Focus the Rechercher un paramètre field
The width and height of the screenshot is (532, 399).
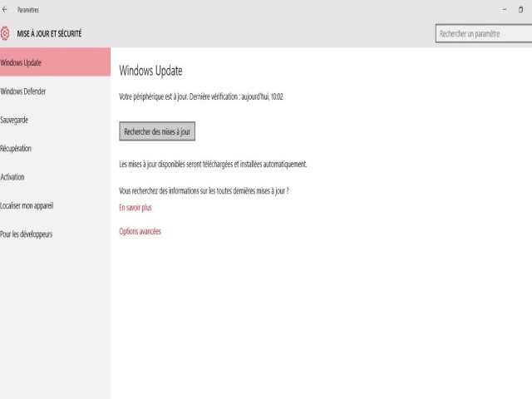coord(484,33)
